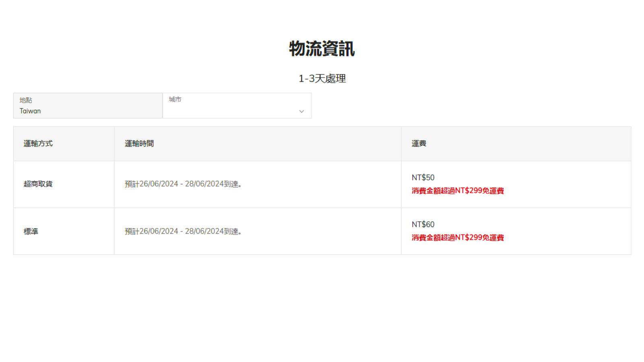Viewport: 644px width, 362px height.
Task: Select the 標準 shipping method
Action: tap(31, 231)
